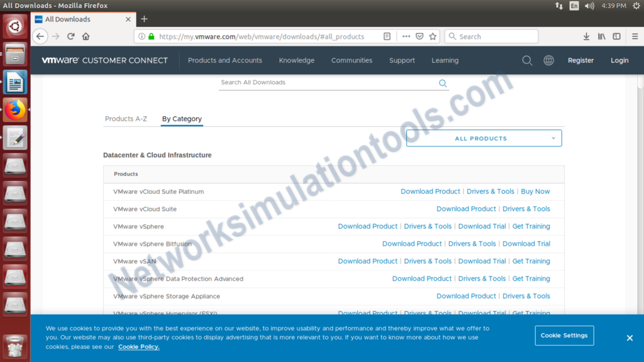
Task: Save the page to Pocket
Action: [x=419, y=36]
